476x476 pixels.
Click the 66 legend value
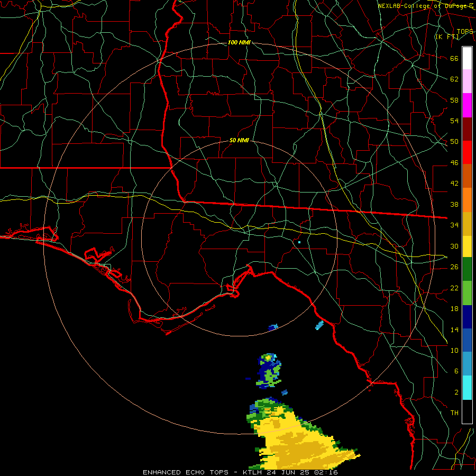tap(454, 59)
